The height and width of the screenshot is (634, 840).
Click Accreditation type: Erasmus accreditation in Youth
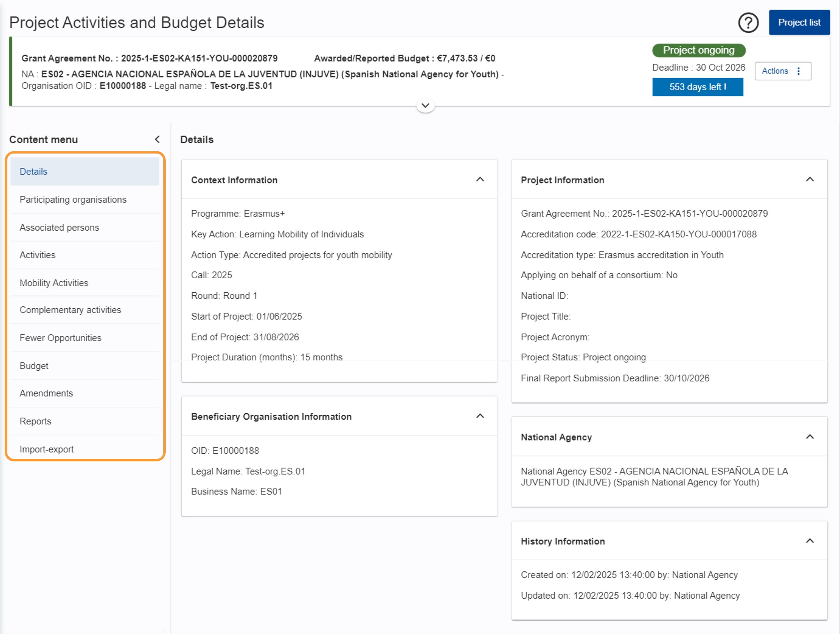622,255
